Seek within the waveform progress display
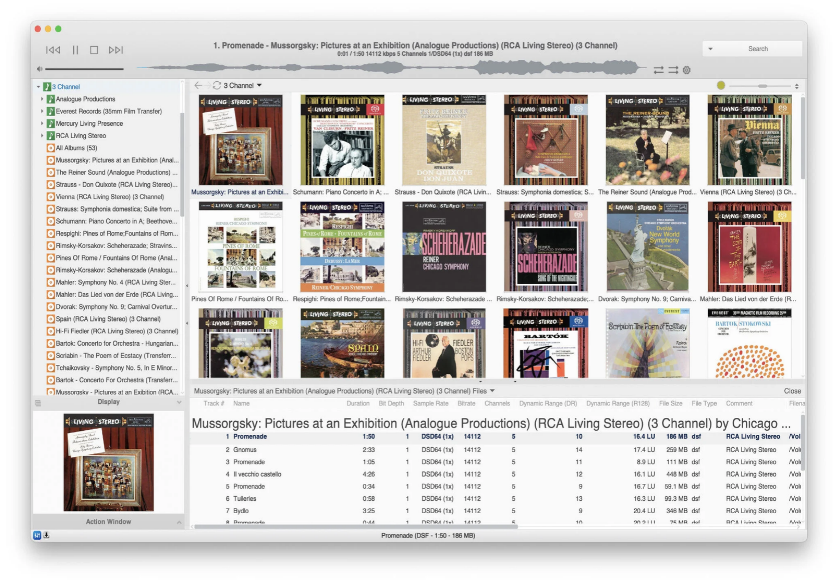 click(x=392, y=68)
